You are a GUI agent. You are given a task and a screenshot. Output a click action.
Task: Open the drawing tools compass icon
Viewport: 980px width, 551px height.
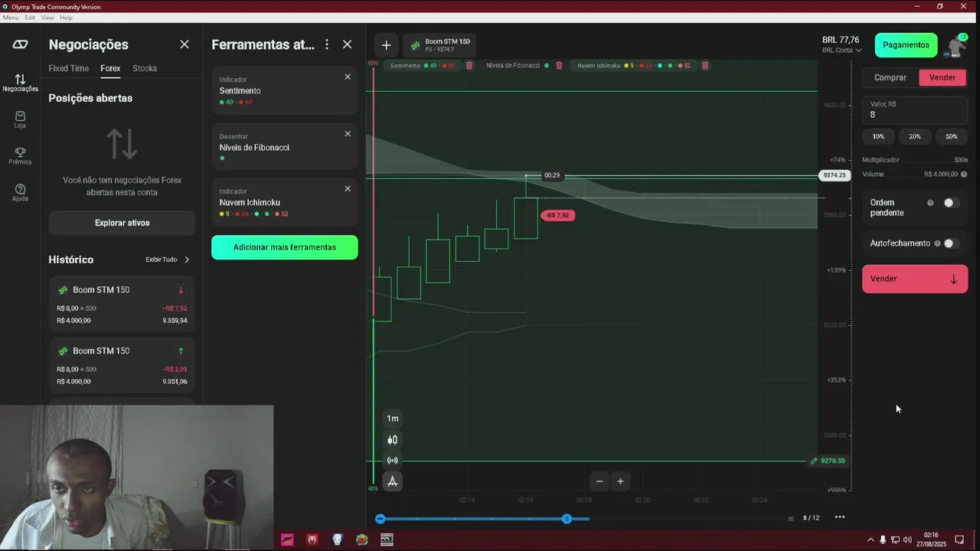pyautogui.click(x=393, y=481)
